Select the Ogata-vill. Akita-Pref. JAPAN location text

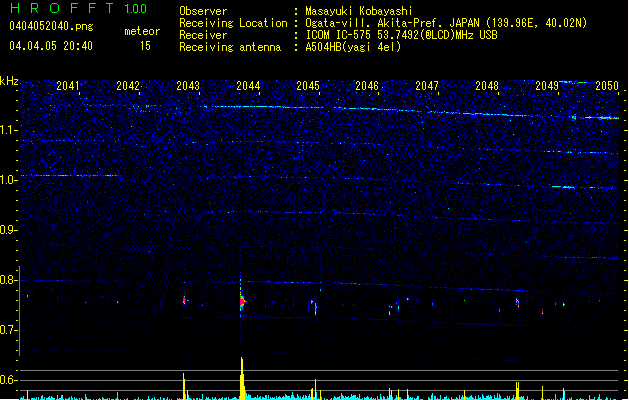point(446,23)
